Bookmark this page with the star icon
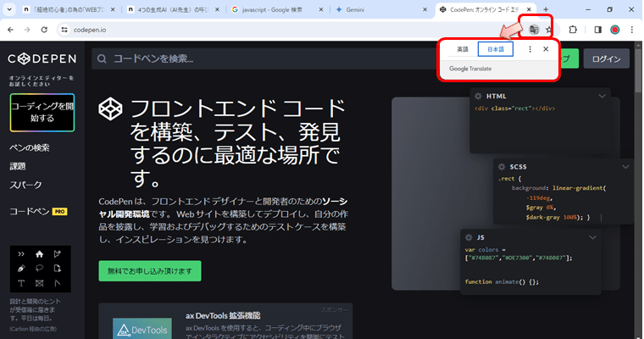 tap(549, 30)
